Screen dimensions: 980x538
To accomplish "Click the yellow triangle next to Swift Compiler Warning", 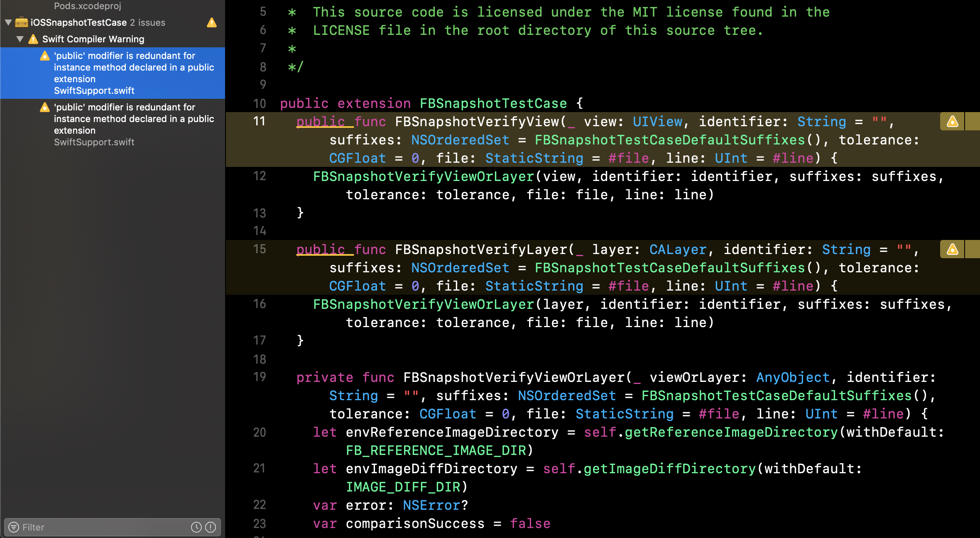I will [34, 39].
